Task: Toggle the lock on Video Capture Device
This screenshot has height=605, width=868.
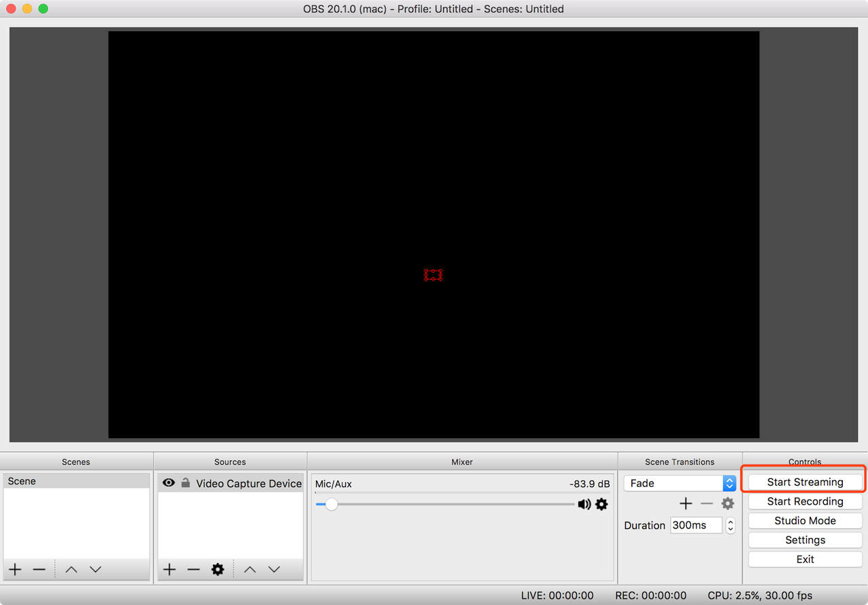Action: point(185,482)
